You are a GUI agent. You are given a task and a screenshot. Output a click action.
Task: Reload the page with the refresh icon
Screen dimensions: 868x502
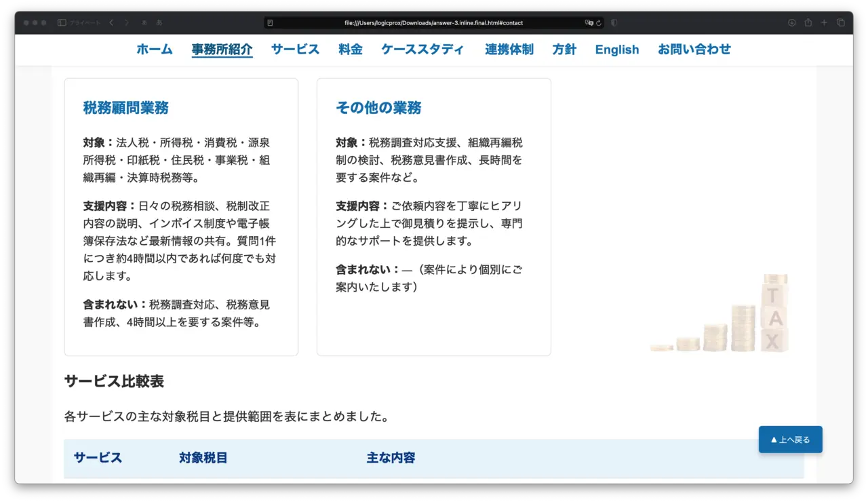pos(598,22)
